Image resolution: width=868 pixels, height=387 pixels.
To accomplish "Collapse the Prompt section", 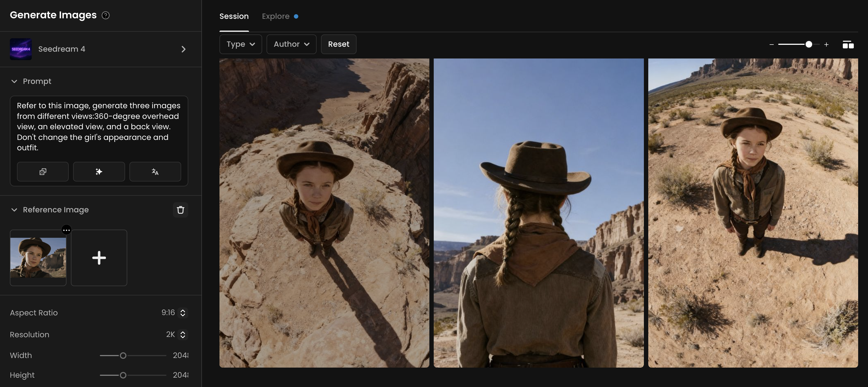I will click(14, 81).
